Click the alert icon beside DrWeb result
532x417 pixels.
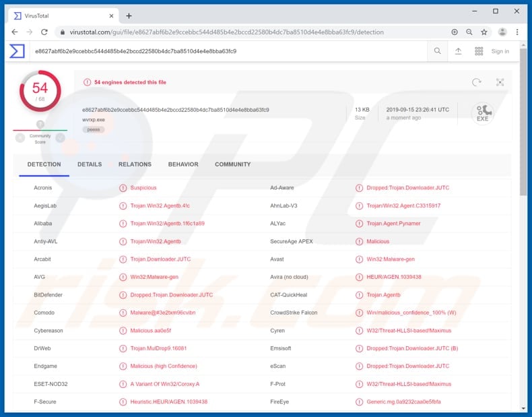123,348
